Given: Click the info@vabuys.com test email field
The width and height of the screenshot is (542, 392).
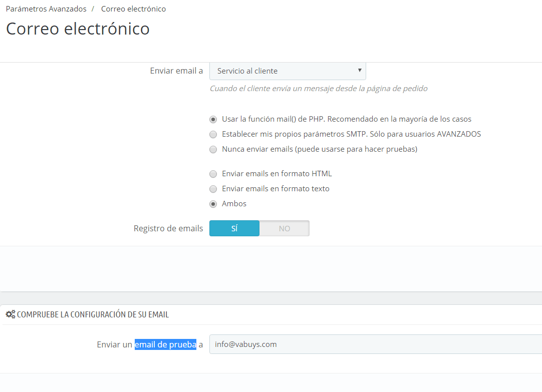Looking at the screenshot, I should 376,344.
